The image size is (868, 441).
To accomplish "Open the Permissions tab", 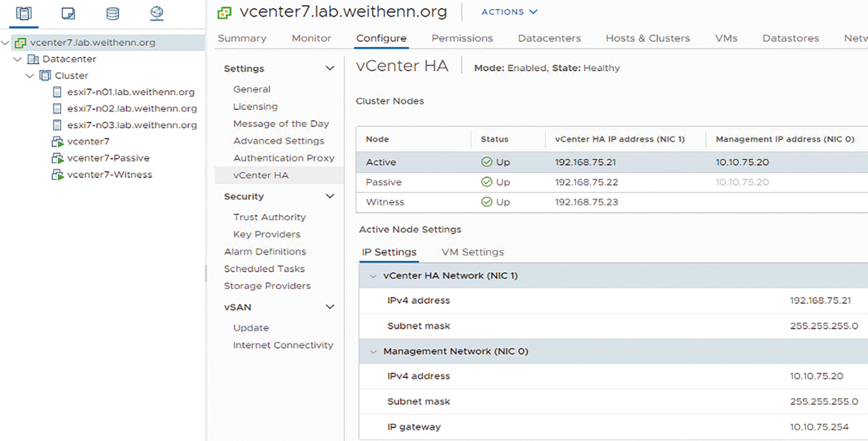I will pyautogui.click(x=462, y=38).
